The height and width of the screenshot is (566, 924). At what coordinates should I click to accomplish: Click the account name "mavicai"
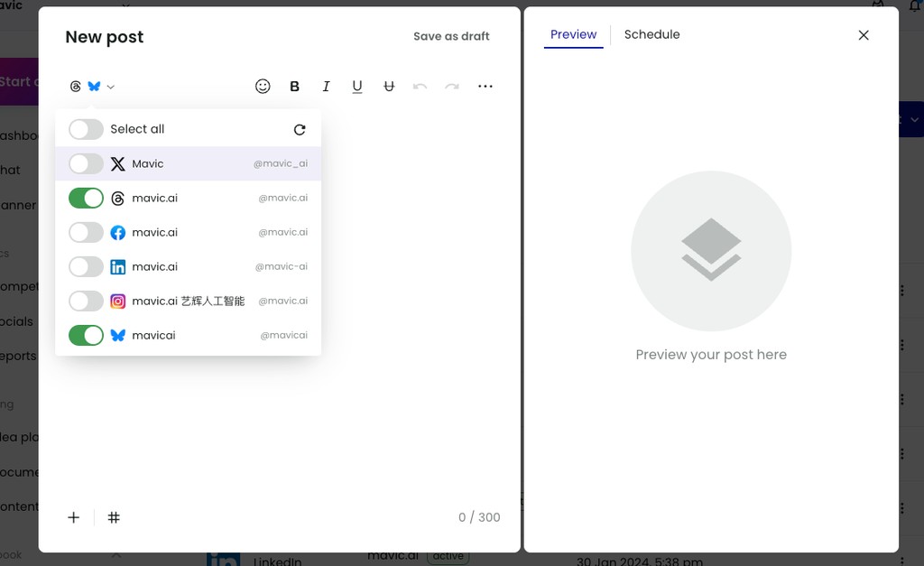tap(153, 336)
